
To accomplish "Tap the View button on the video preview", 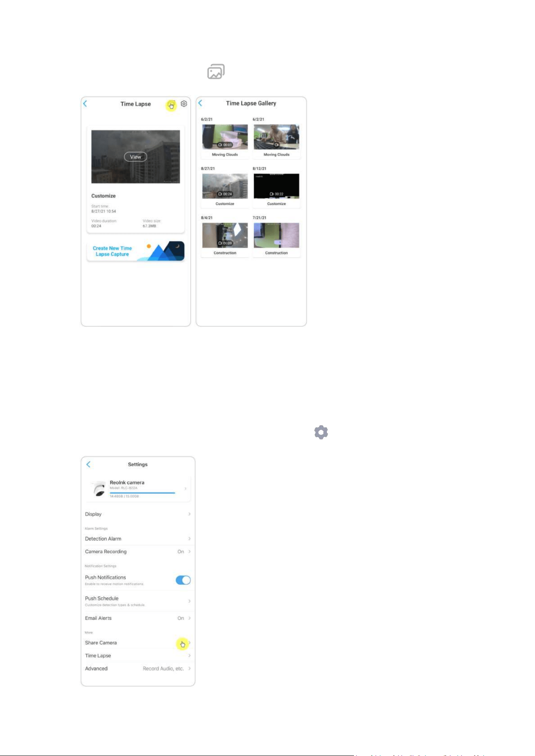I will click(135, 157).
